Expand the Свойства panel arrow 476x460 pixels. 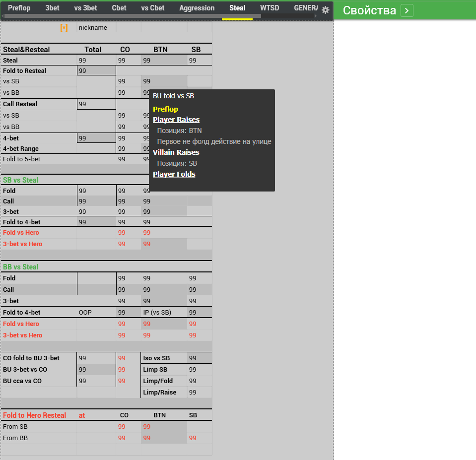[407, 10]
